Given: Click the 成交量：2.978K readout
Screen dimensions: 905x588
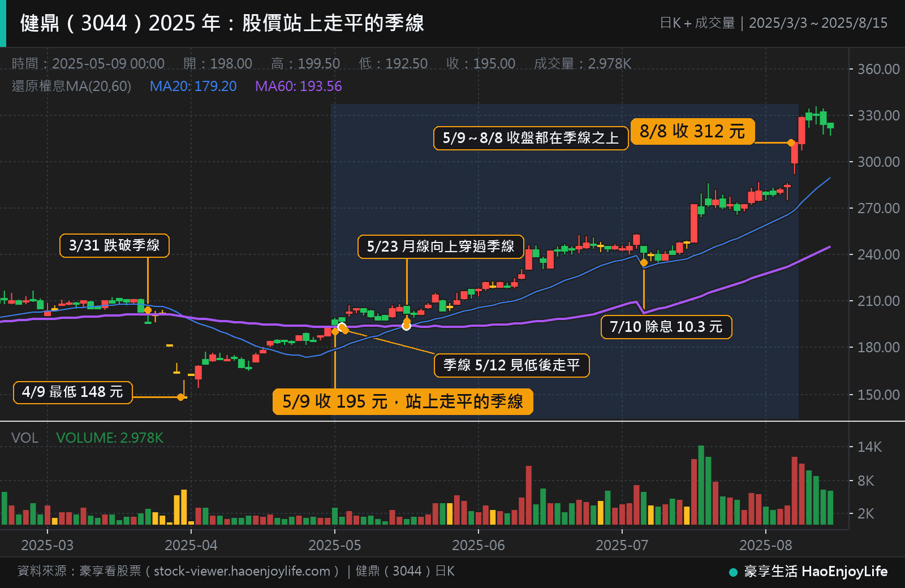Looking at the screenshot, I should click(583, 63).
